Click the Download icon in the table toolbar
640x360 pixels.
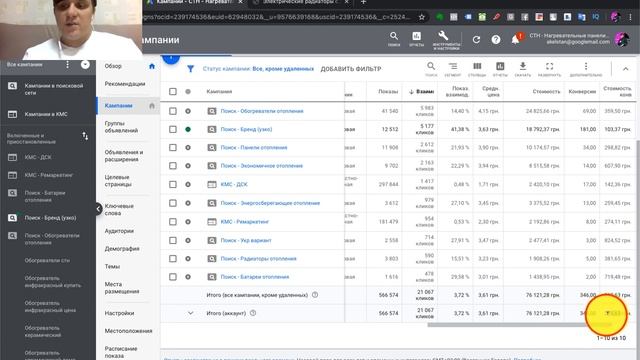tap(523, 66)
